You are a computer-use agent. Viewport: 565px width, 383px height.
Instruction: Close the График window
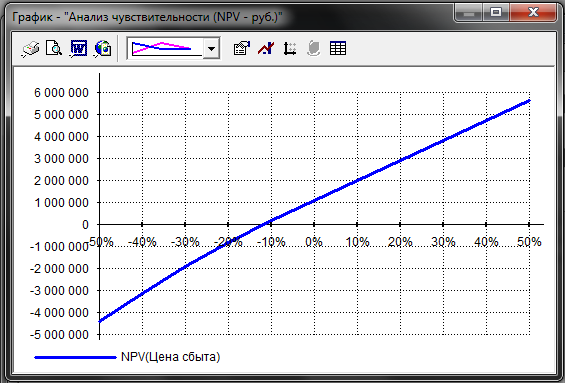(x=533, y=13)
